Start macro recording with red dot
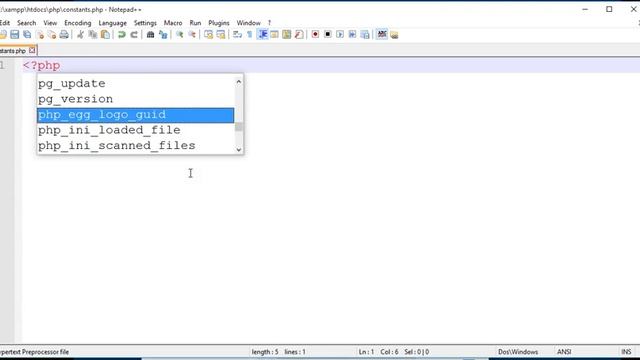The image size is (640, 360). (x=315, y=35)
